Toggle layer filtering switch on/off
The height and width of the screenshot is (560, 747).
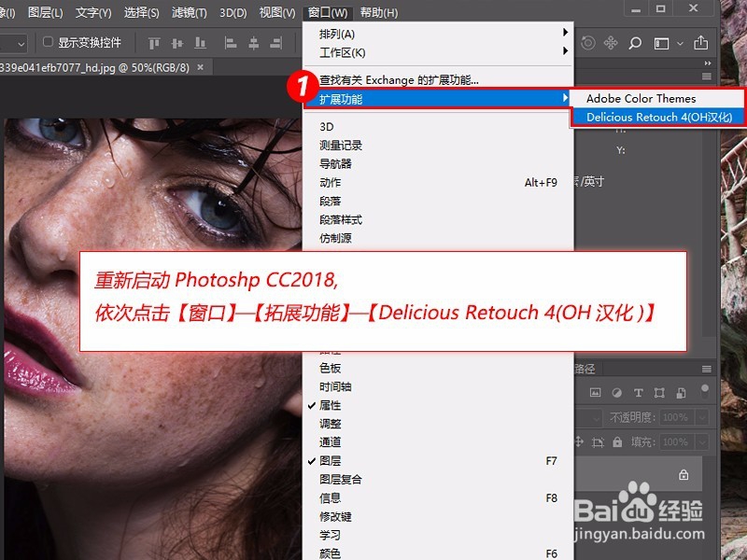tap(705, 391)
